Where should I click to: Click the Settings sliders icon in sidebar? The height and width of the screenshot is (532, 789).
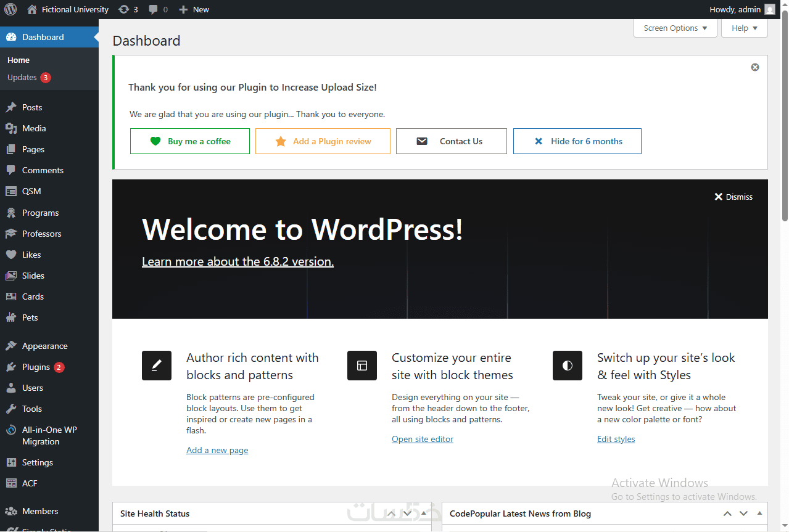point(10,462)
